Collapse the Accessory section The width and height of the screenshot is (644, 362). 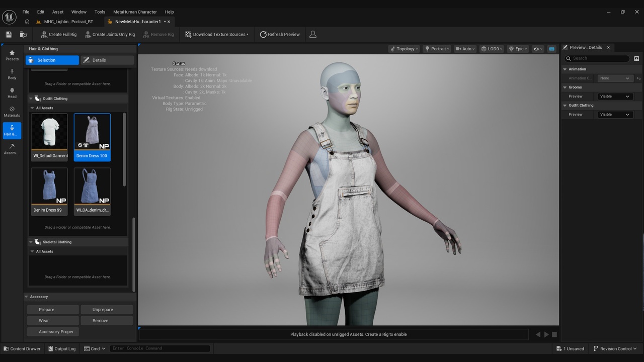click(x=27, y=297)
